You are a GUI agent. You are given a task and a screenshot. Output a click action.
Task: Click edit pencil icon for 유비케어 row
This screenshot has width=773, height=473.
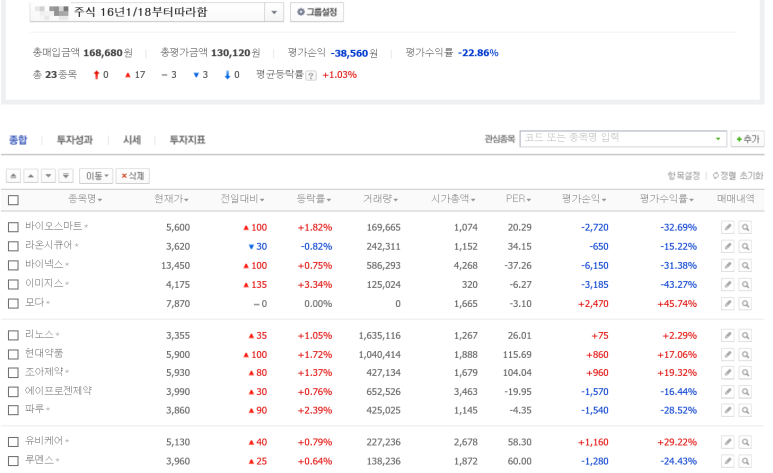click(728, 442)
